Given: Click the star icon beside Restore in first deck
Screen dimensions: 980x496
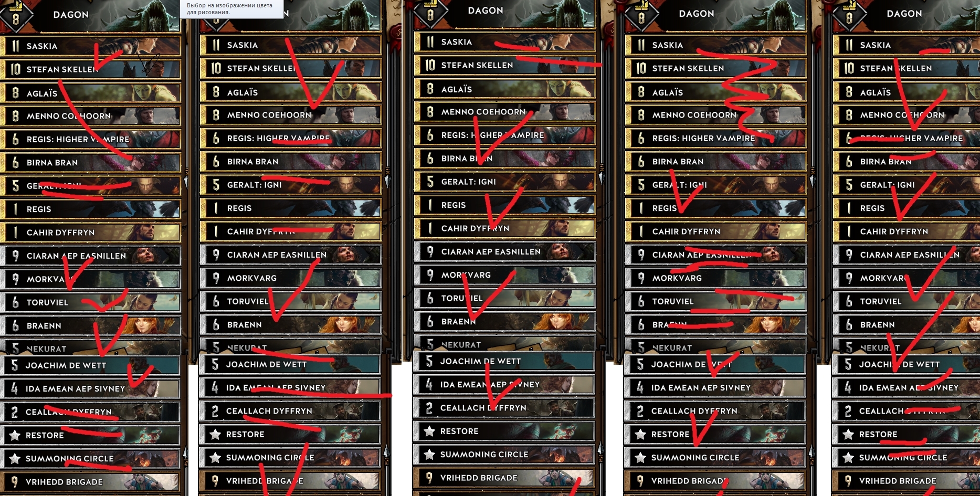Looking at the screenshot, I should pos(15,435).
